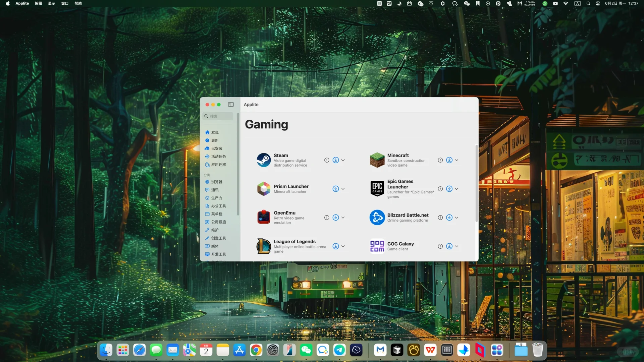This screenshot has width=644, height=362.
Task: Select 已安装 in the sidebar
Action: click(x=216, y=148)
